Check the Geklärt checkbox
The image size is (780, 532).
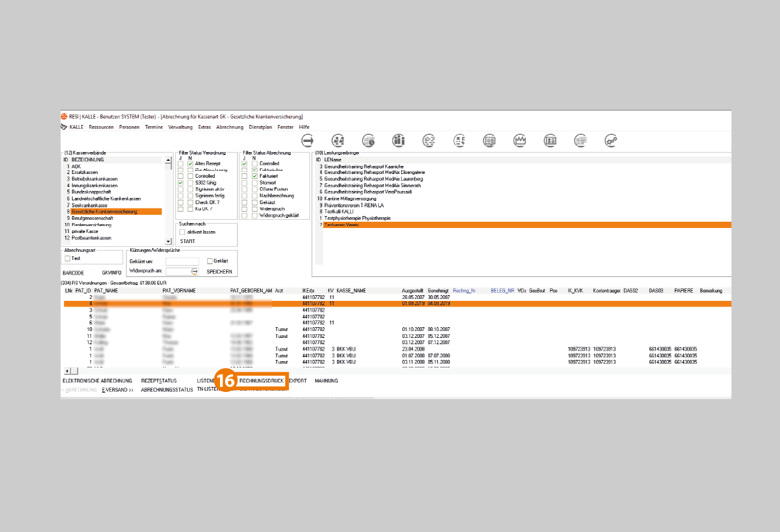click(210, 261)
